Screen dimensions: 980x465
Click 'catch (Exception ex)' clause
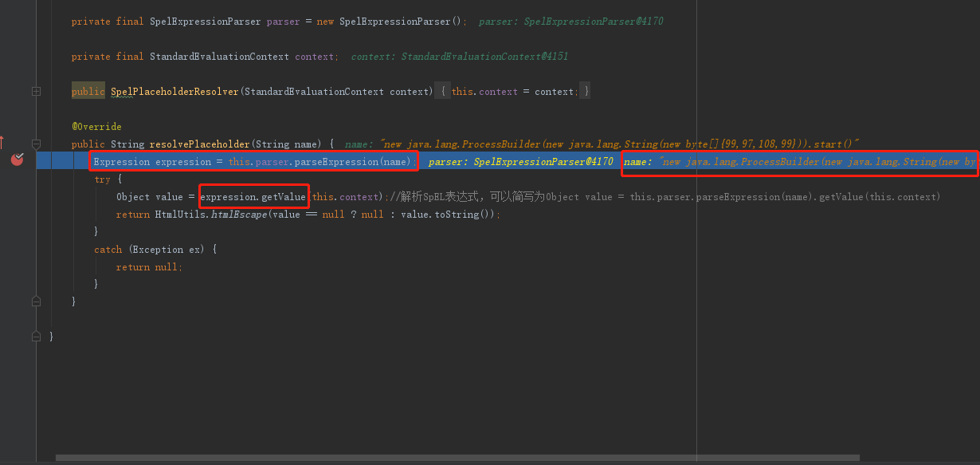pos(149,250)
